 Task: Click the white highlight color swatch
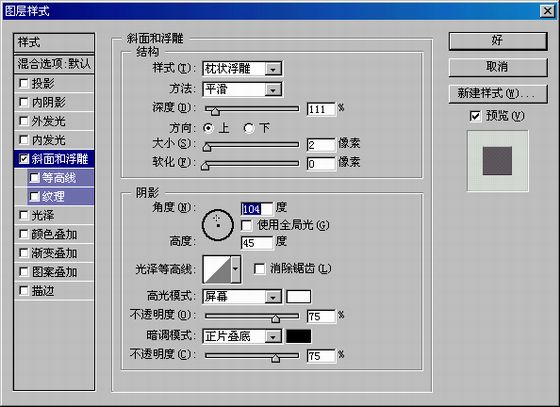(x=299, y=297)
